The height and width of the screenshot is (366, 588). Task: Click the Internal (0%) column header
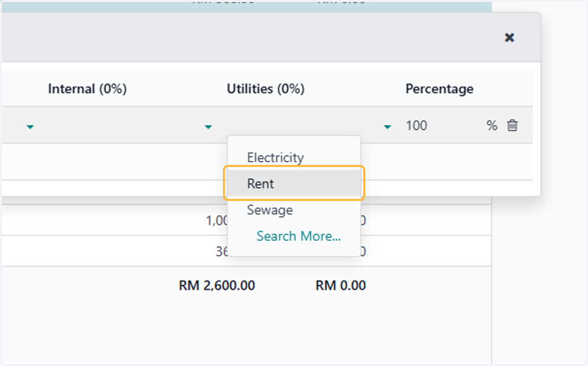coord(87,89)
